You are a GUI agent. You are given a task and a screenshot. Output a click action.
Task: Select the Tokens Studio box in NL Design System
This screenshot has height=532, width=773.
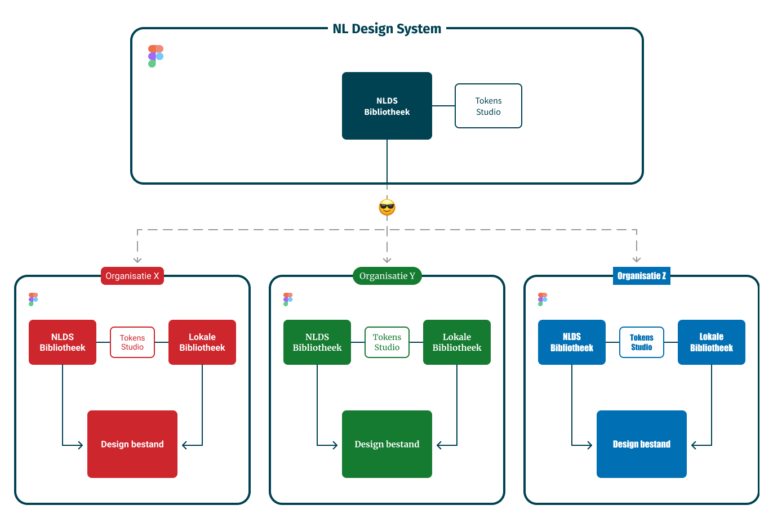(488, 106)
